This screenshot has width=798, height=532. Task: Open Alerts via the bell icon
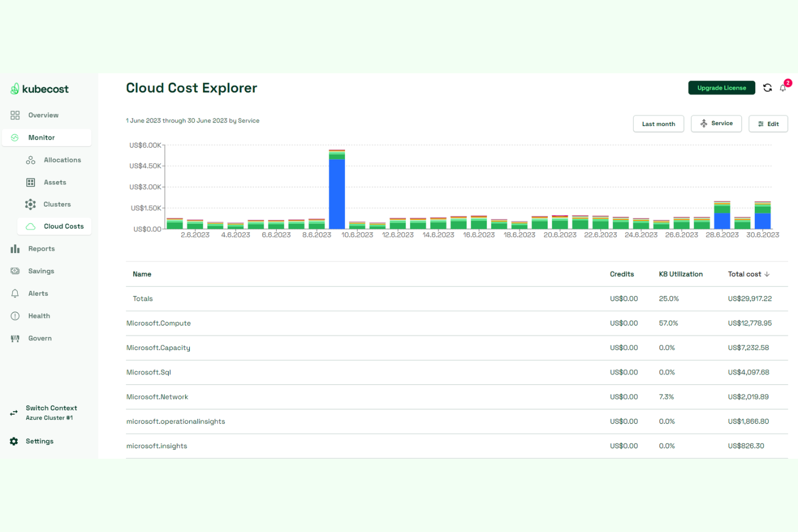15,293
